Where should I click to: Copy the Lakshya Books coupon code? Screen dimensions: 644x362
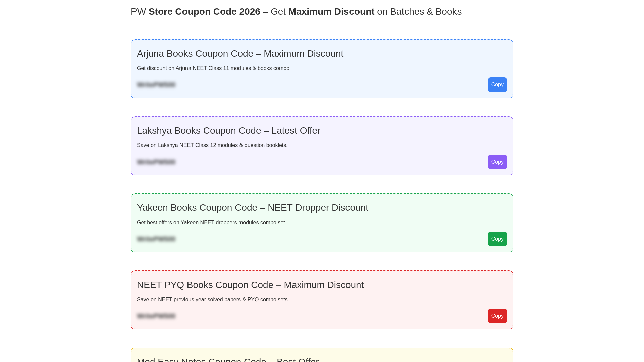497,162
